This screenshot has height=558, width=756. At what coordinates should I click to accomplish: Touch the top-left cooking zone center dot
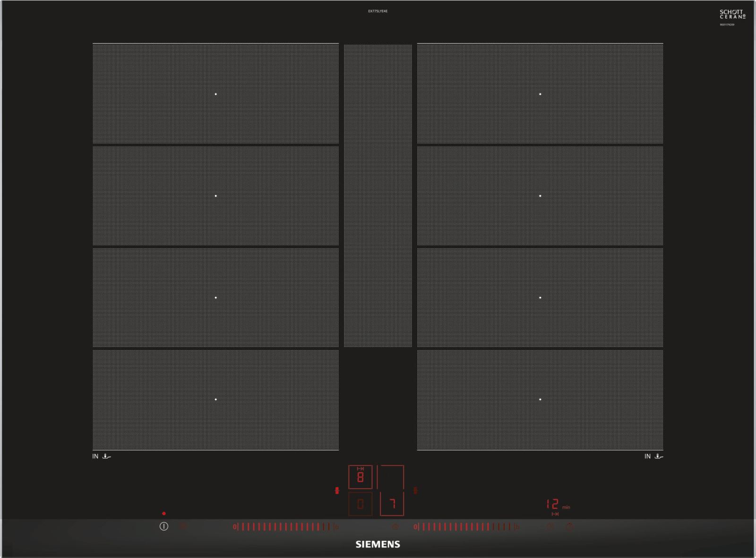point(216,94)
